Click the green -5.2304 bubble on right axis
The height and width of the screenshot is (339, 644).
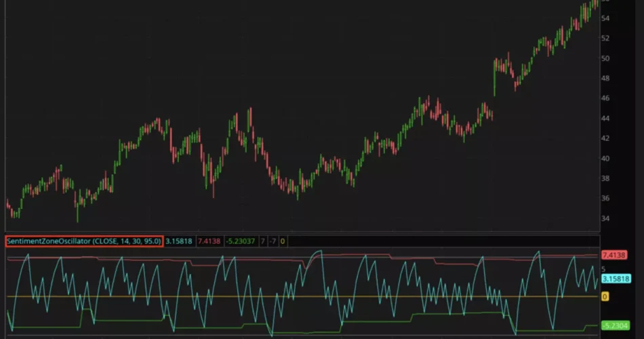point(614,325)
